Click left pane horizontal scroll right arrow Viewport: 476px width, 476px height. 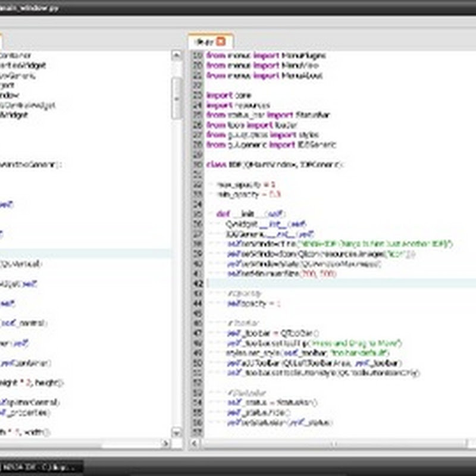pos(166,443)
